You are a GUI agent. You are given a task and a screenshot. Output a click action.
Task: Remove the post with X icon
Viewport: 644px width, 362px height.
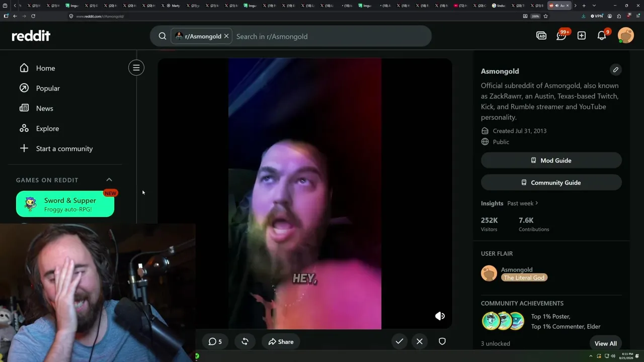click(420, 341)
